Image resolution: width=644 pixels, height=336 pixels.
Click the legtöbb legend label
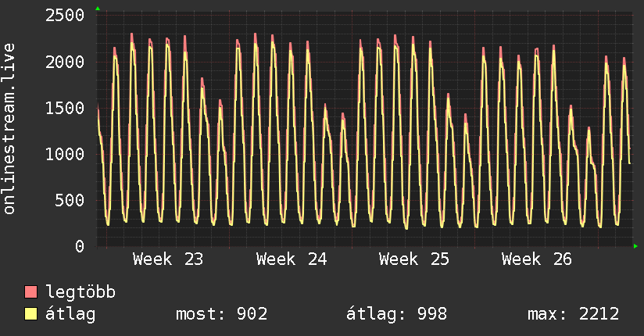pos(80,292)
